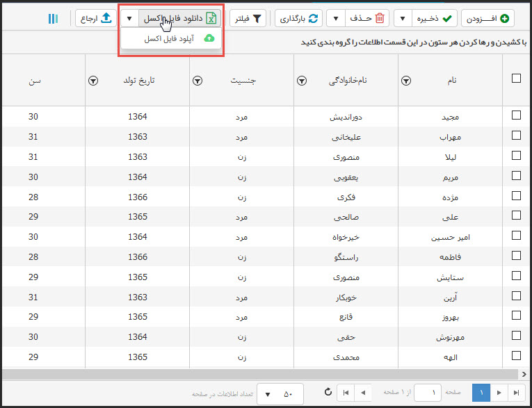The image size is (532, 408).
Task: Open the dropdown arrow beside حذف
Action: tap(336, 18)
